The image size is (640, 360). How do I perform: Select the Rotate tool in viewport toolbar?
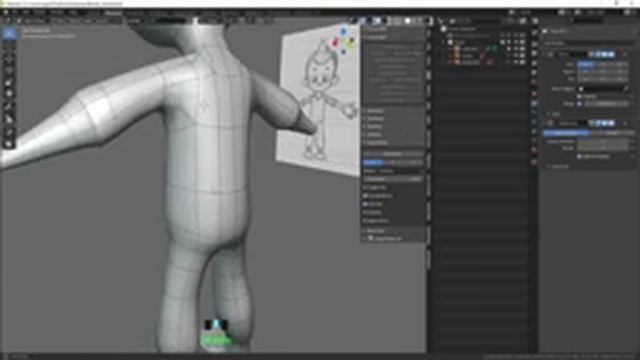(9, 71)
